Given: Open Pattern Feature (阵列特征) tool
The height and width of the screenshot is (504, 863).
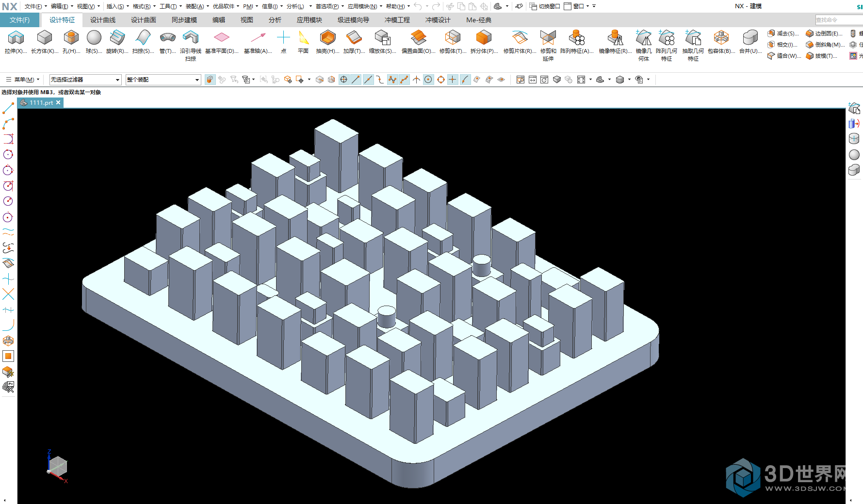Looking at the screenshot, I should (577, 42).
